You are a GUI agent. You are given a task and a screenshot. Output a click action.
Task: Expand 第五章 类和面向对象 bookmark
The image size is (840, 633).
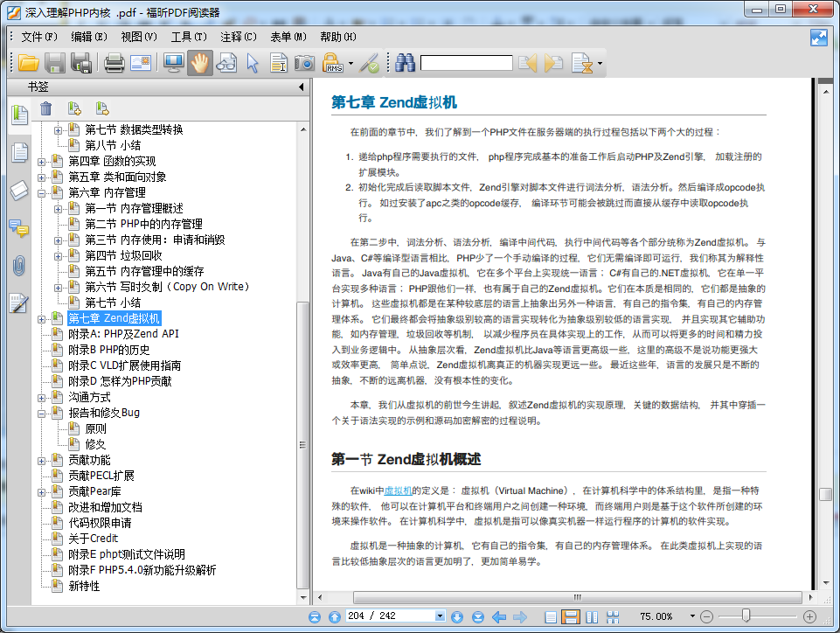[x=41, y=177]
